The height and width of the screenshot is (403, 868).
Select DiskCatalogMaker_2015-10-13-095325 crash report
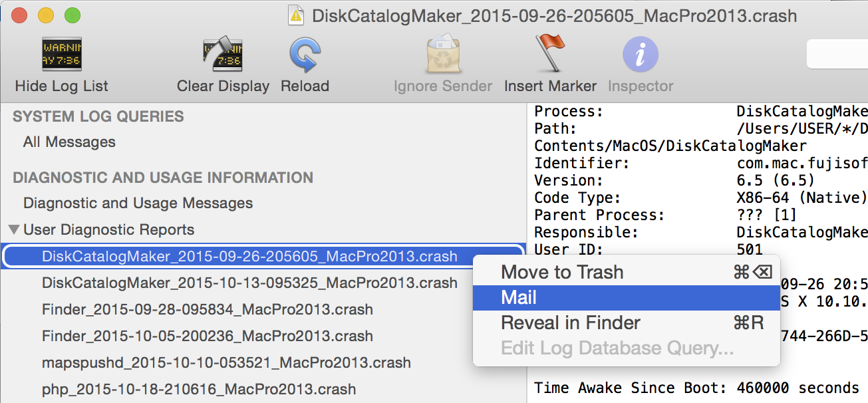(249, 283)
